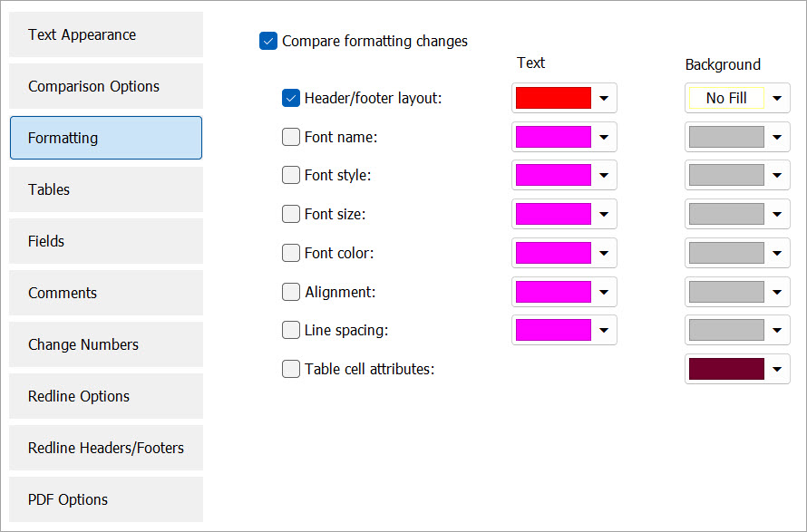Click the red Header/footer layout color swatch
The height and width of the screenshot is (532, 807).
[551, 98]
